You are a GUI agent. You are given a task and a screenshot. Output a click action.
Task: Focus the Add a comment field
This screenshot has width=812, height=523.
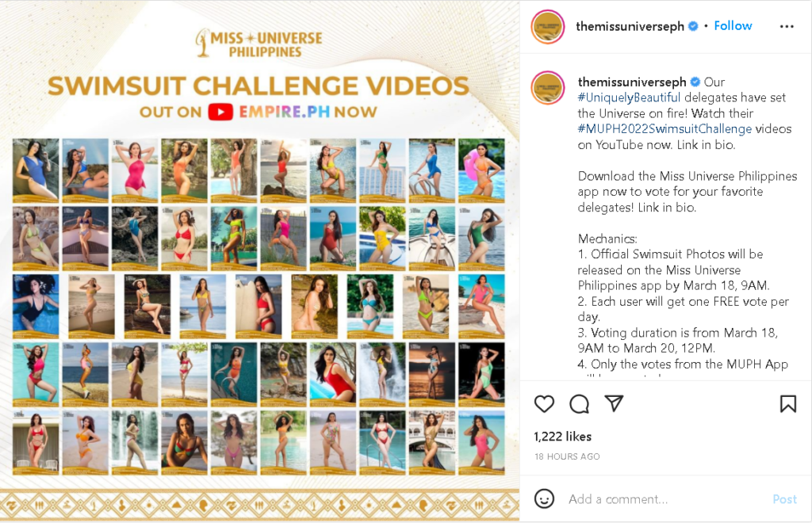tap(665, 499)
